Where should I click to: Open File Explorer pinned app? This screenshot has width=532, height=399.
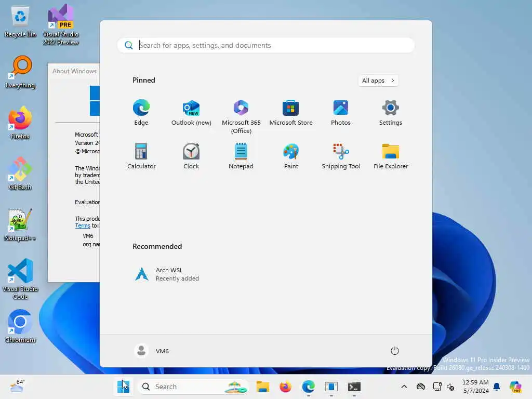click(391, 156)
